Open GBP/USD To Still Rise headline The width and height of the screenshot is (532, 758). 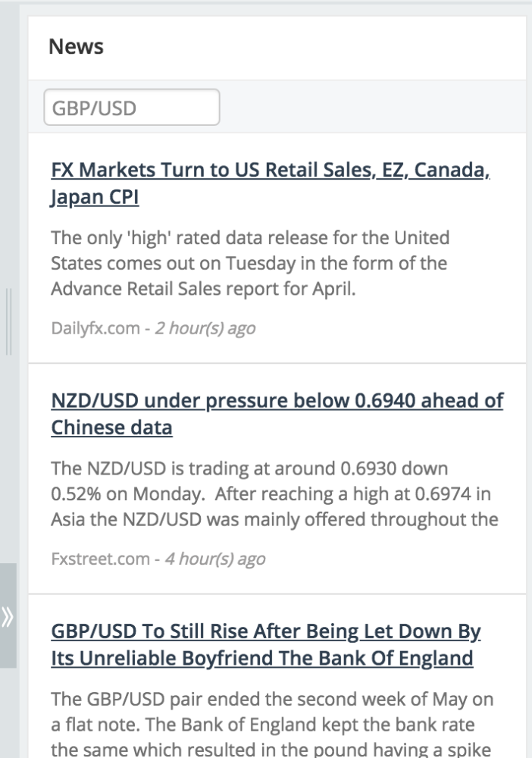pos(266,644)
